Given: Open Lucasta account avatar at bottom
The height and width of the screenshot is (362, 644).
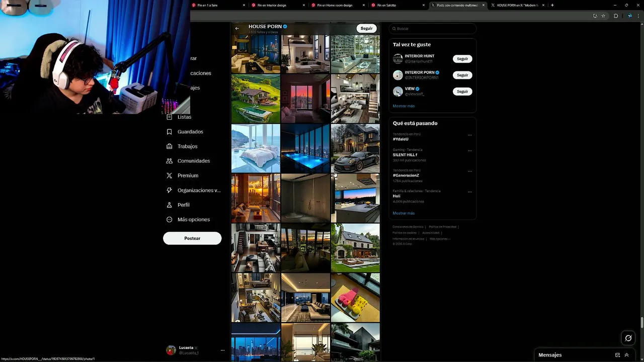Looking at the screenshot, I should 171,350.
